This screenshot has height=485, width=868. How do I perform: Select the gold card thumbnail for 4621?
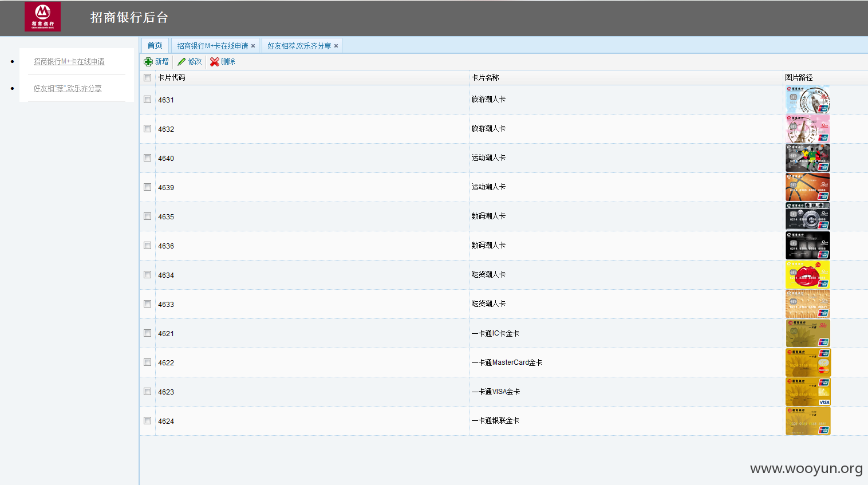(x=808, y=333)
